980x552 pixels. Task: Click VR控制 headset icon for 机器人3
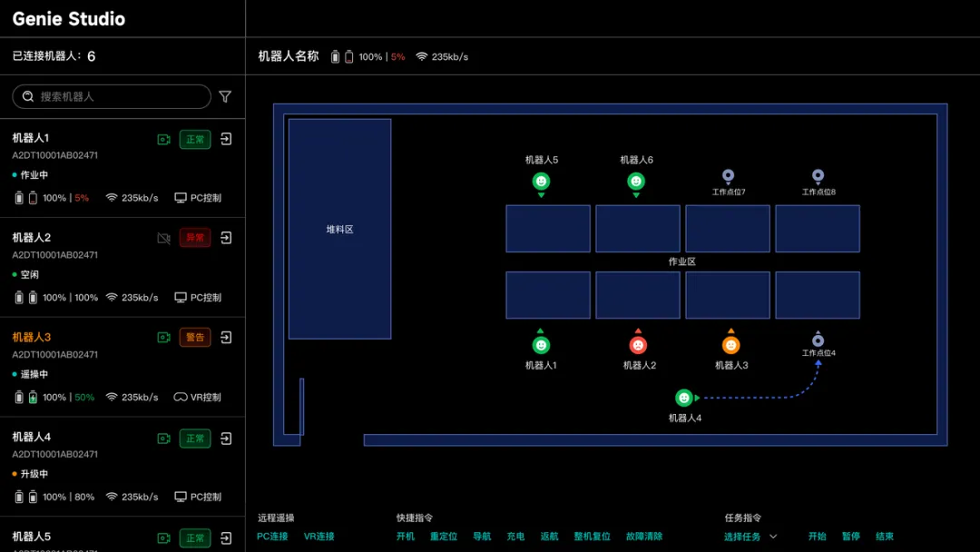tap(180, 397)
